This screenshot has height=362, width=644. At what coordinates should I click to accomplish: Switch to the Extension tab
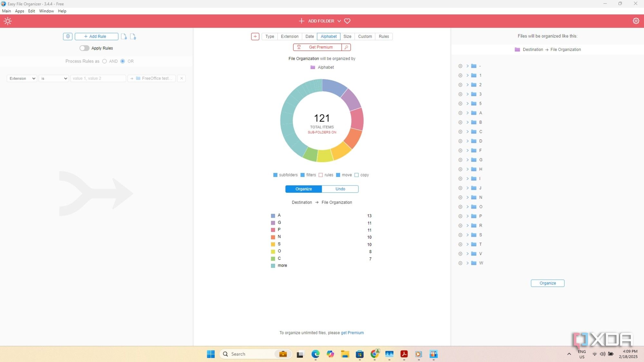pos(289,36)
